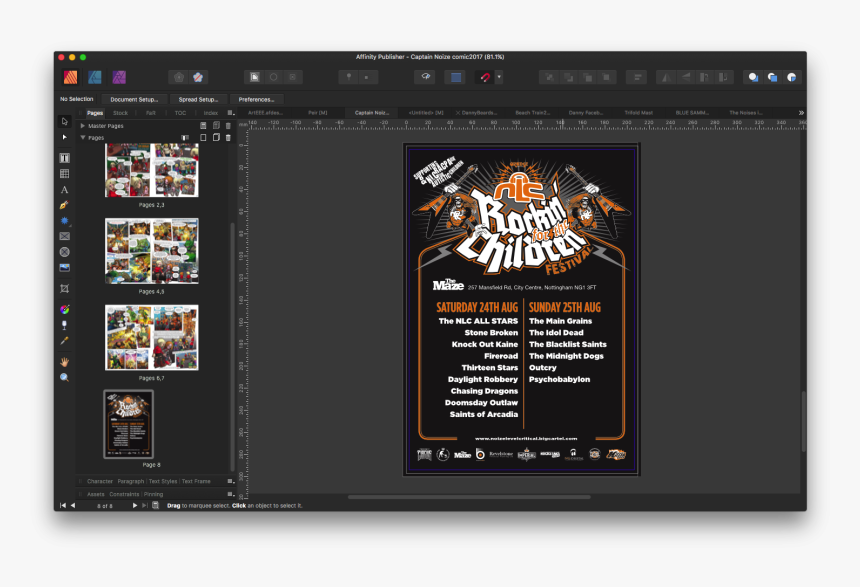Viewport: 860px width, 587px height.
Task: Select the Vector Crop tool
Action: 64,289
